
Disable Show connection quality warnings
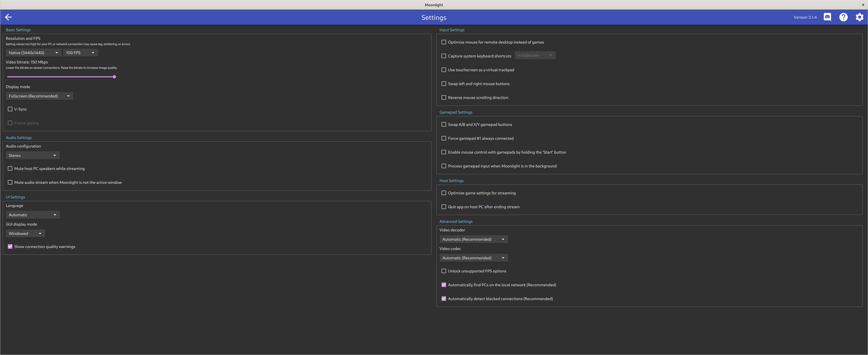coord(10,246)
